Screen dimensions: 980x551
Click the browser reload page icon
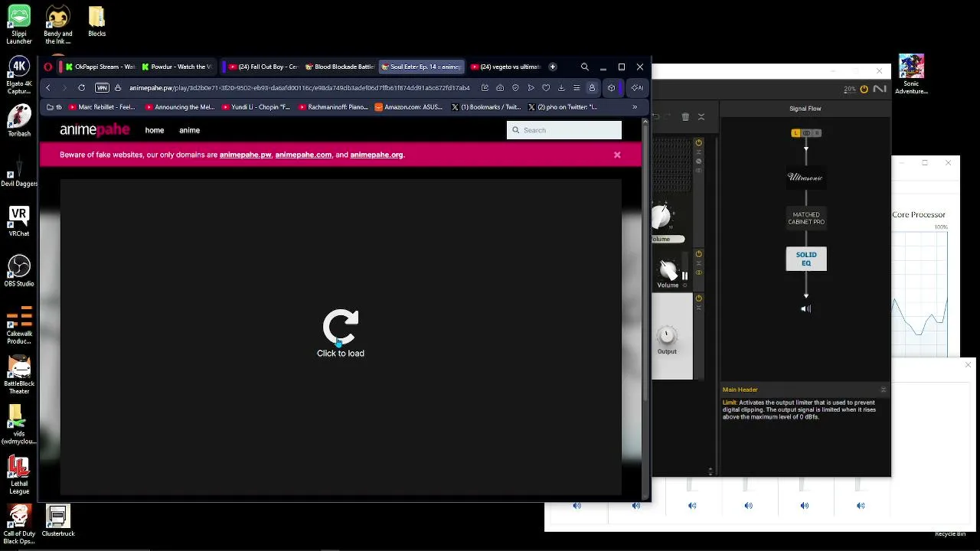[81, 88]
